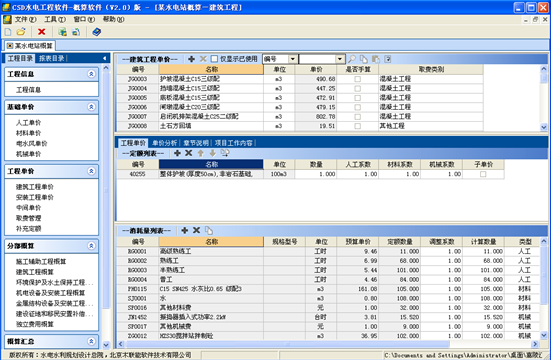Add a row in 建筑工程单价 list

click(x=192, y=59)
